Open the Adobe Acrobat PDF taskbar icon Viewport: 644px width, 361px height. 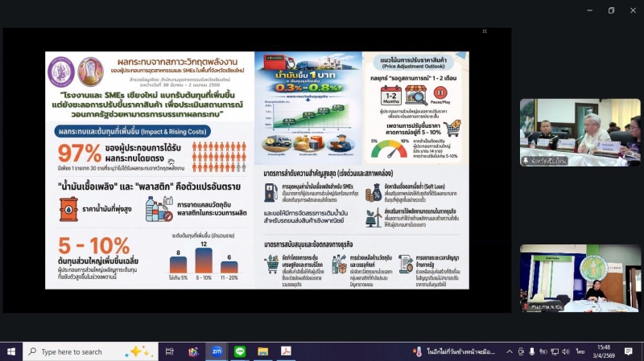(286, 351)
